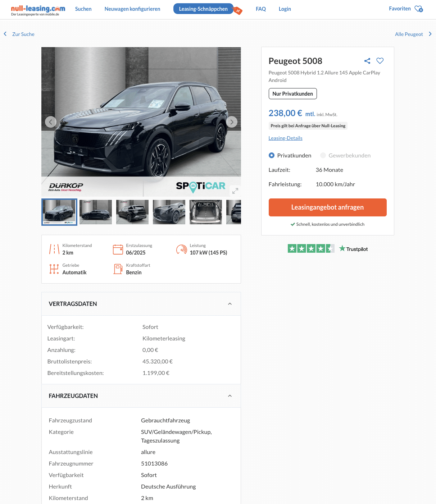Show next car photo with right arrow
This screenshot has width=436, height=504.
[x=232, y=122]
